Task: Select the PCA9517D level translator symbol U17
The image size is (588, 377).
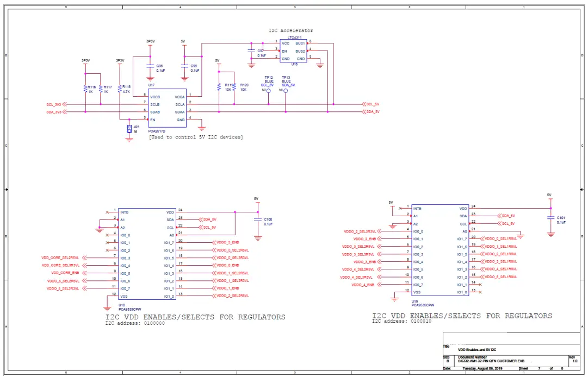Action: [x=168, y=108]
